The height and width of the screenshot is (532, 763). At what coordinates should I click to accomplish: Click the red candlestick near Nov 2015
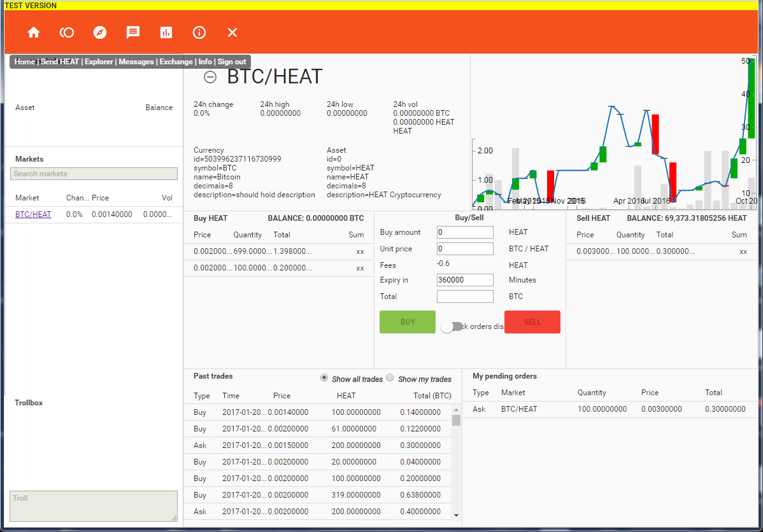click(x=550, y=186)
